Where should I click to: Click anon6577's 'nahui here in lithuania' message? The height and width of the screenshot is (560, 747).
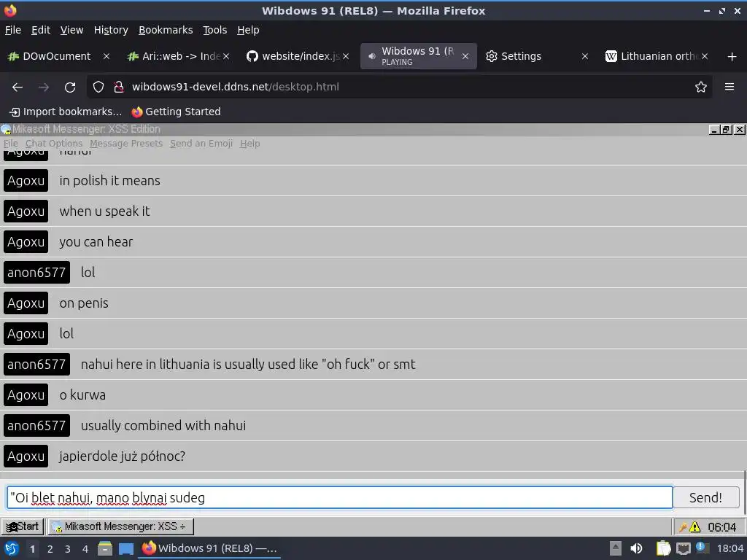tap(248, 365)
